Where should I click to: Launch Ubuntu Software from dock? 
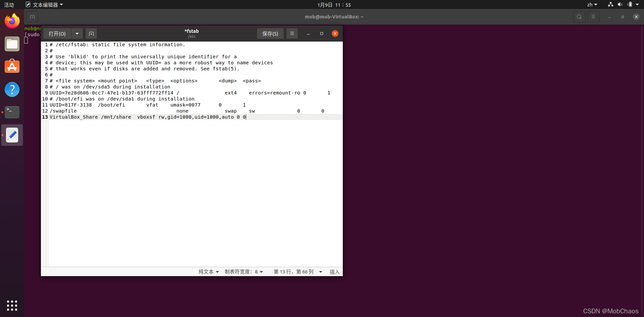[x=12, y=66]
